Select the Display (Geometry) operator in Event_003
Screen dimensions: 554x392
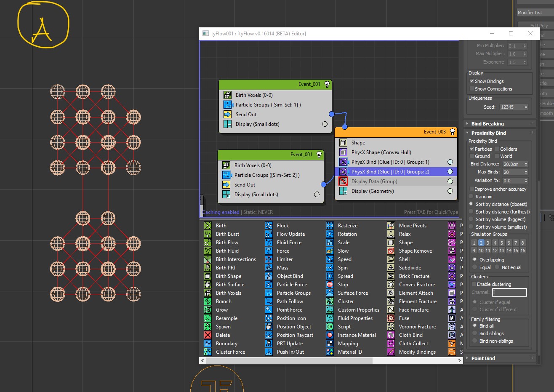(396, 191)
